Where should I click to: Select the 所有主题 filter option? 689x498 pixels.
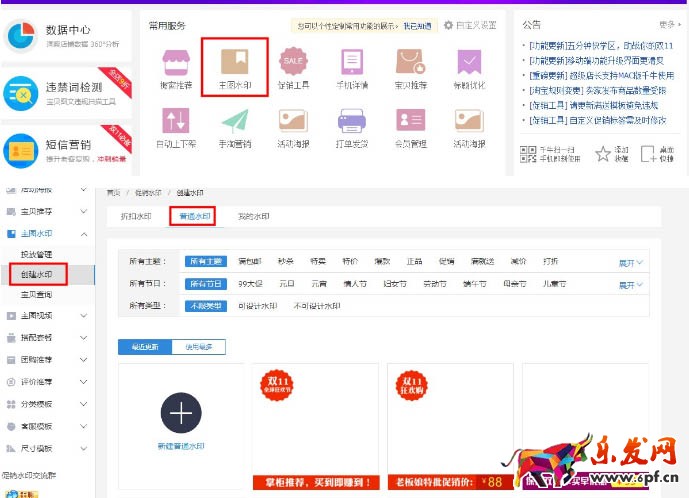pyautogui.click(x=206, y=261)
